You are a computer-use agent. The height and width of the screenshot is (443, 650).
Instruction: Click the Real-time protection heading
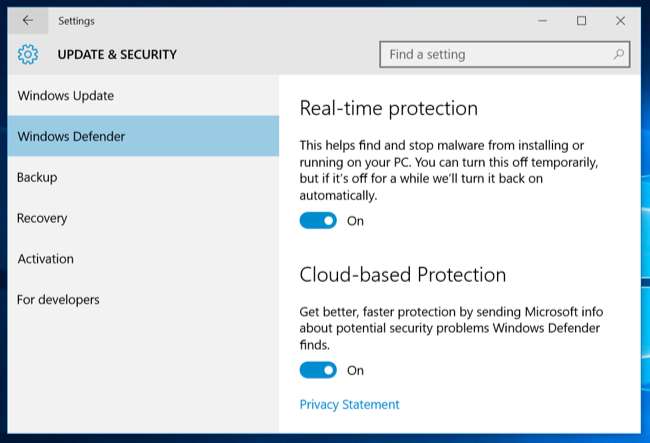pyautogui.click(x=389, y=108)
